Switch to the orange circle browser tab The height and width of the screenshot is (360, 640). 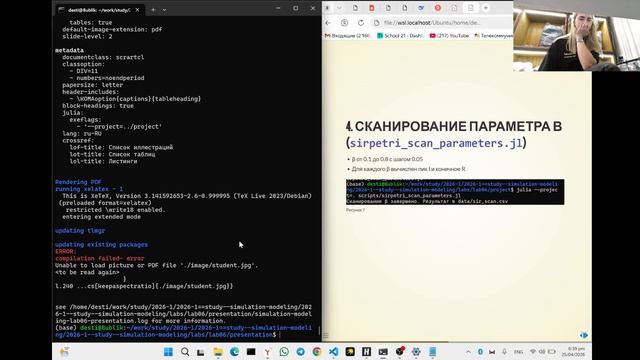tap(438, 8)
